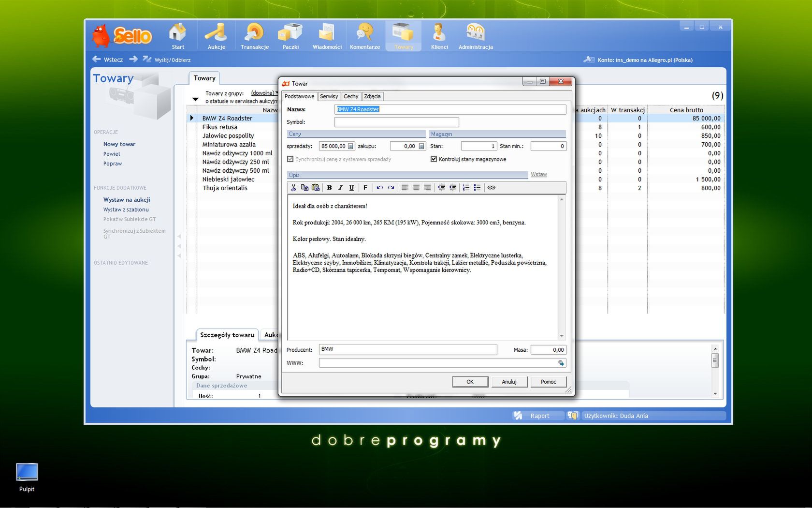Click the Wyślij/Odbierz sync icon
The width and height of the screenshot is (812, 508).
pos(147,59)
